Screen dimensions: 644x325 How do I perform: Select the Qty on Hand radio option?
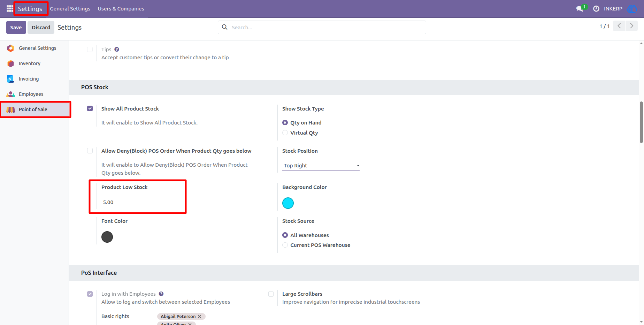285,123
